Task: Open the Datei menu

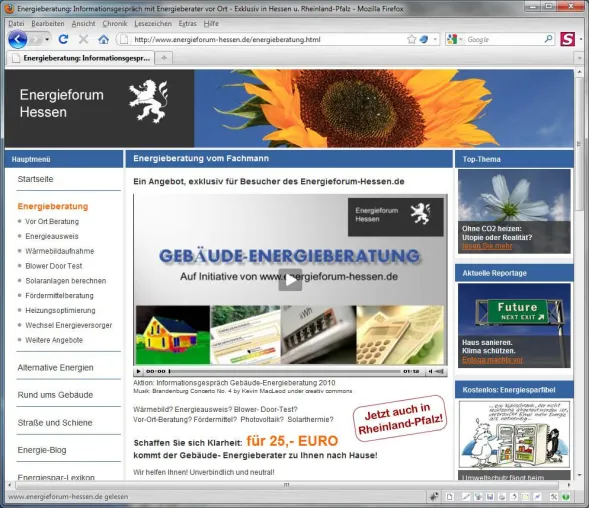Action: [x=16, y=24]
